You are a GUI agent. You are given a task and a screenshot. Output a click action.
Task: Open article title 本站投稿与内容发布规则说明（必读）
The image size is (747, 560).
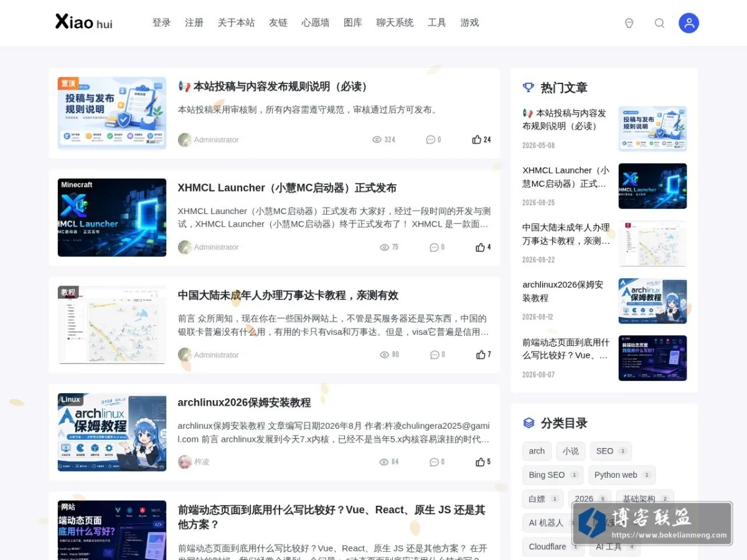pos(275,86)
